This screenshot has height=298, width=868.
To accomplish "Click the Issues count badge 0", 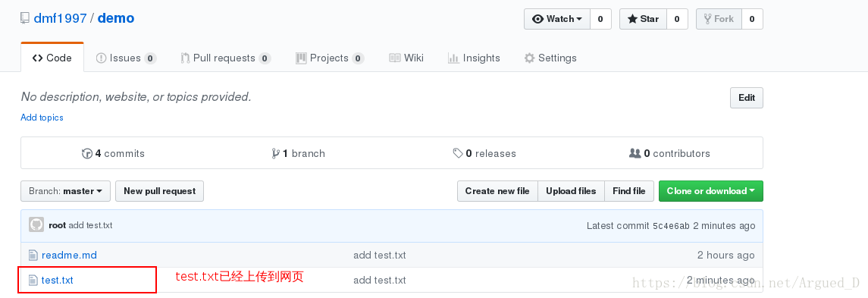I will (x=150, y=58).
